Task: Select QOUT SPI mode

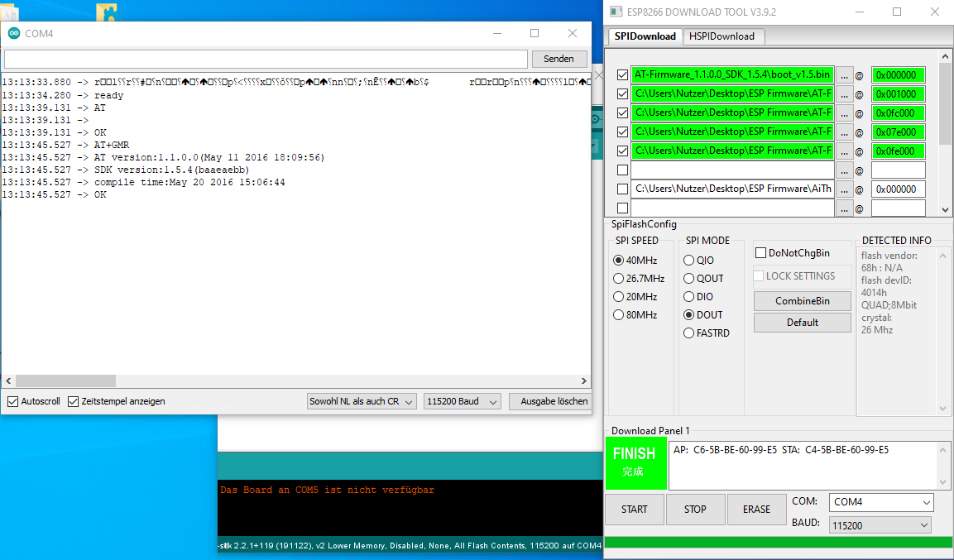Action: click(688, 279)
